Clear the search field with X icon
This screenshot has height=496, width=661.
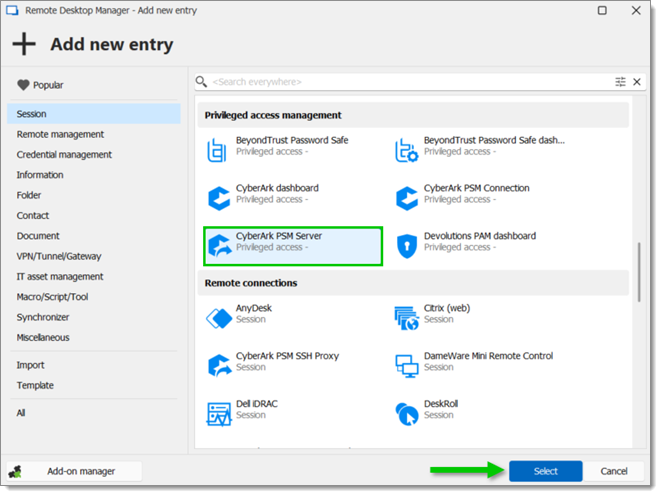[x=637, y=82]
